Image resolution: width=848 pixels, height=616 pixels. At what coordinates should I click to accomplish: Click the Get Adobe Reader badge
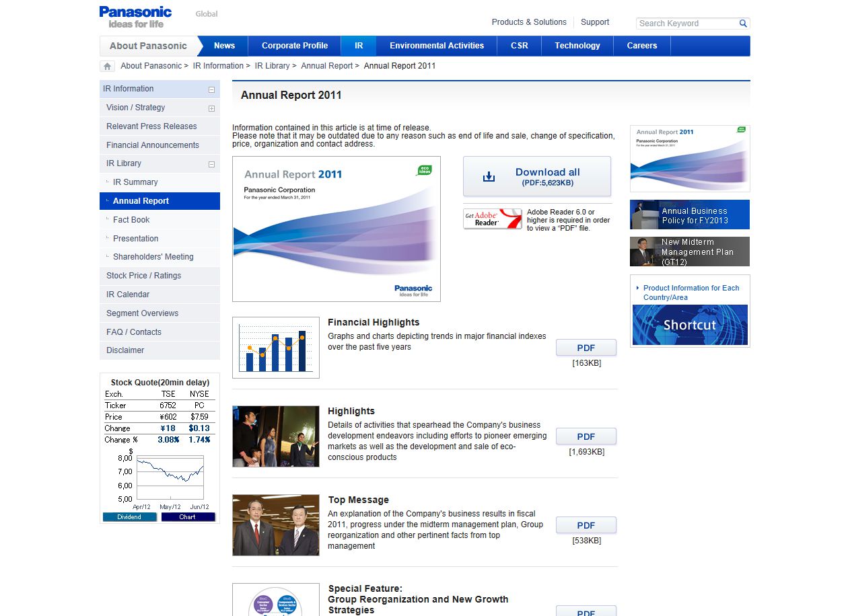point(493,219)
